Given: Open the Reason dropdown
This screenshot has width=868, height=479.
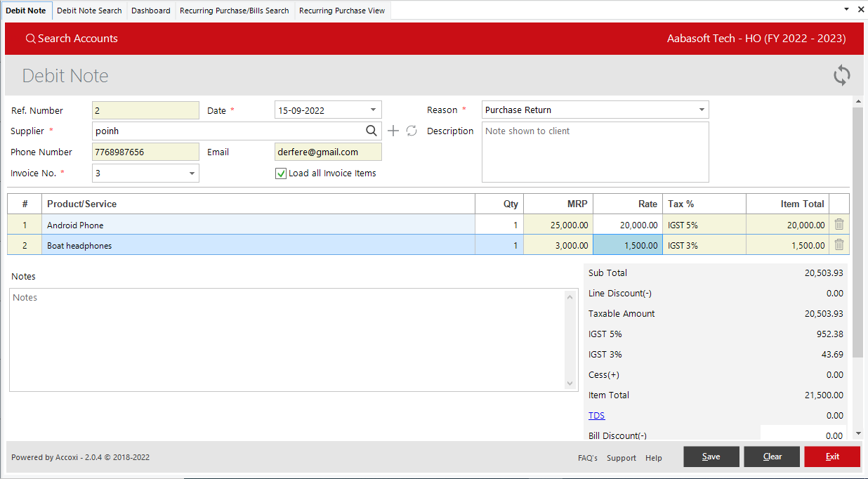Looking at the screenshot, I should pos(701,110).
